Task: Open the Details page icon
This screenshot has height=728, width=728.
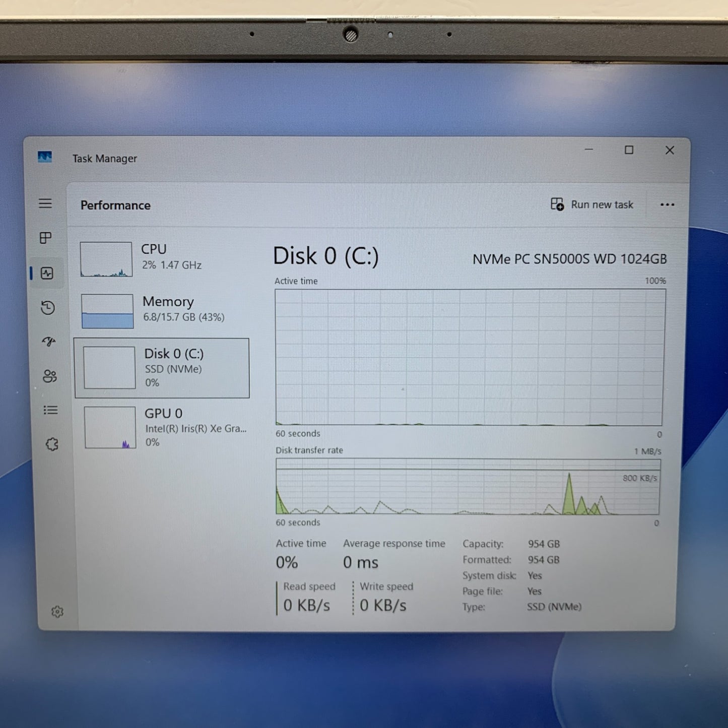Action: 50,410
